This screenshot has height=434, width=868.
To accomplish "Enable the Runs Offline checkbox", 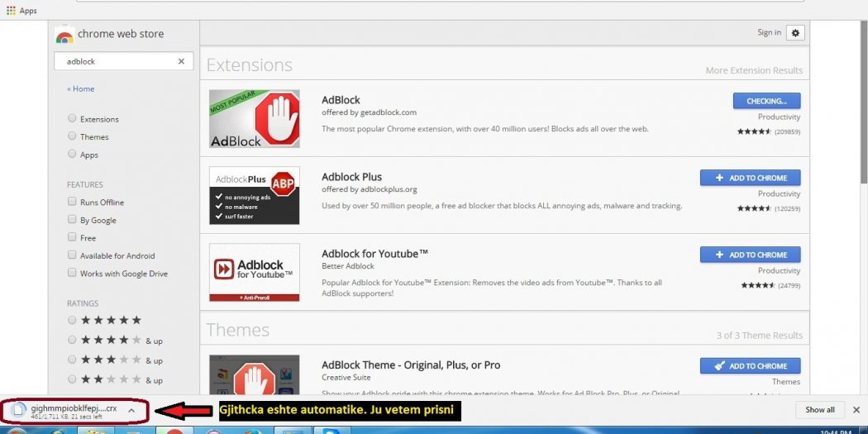I will point(72,202).
